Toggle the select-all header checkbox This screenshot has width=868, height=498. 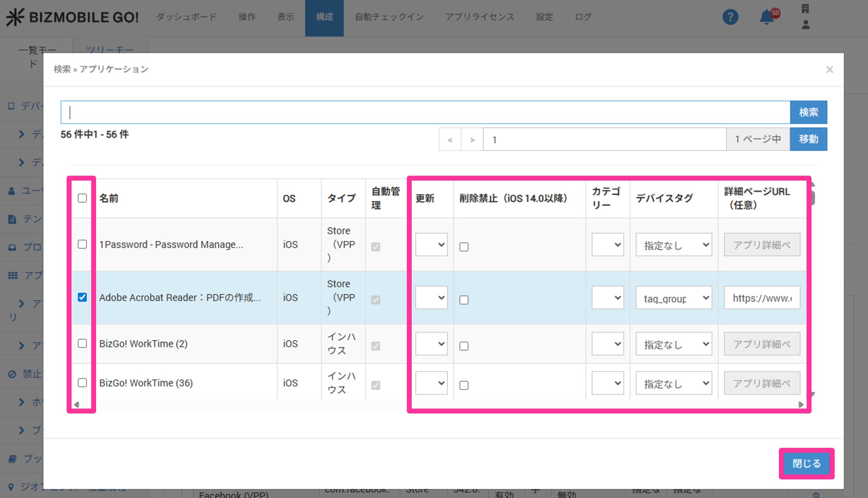82,198
